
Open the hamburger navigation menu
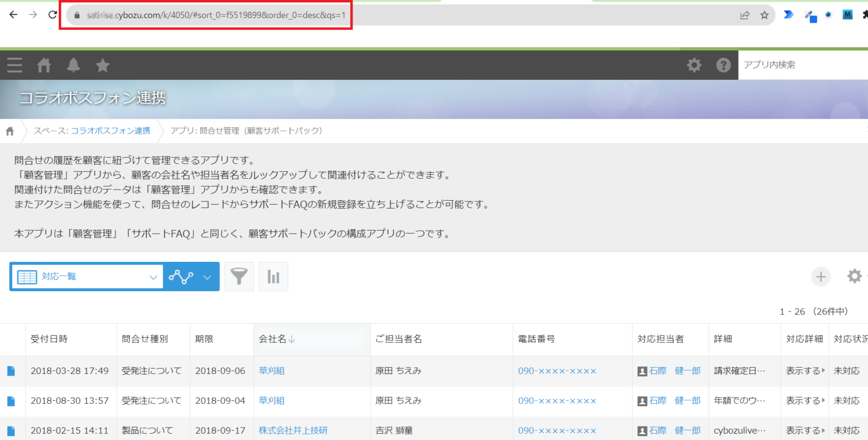(14, 65)
